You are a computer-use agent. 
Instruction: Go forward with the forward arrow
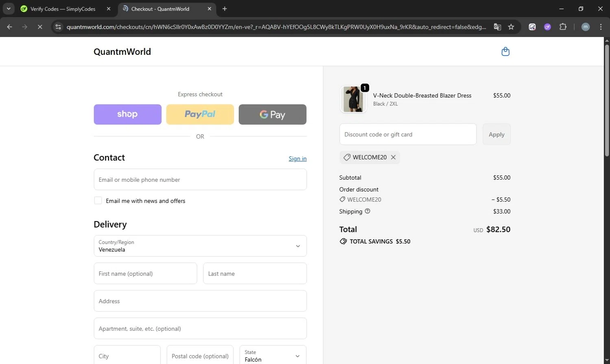click(25, 27)
